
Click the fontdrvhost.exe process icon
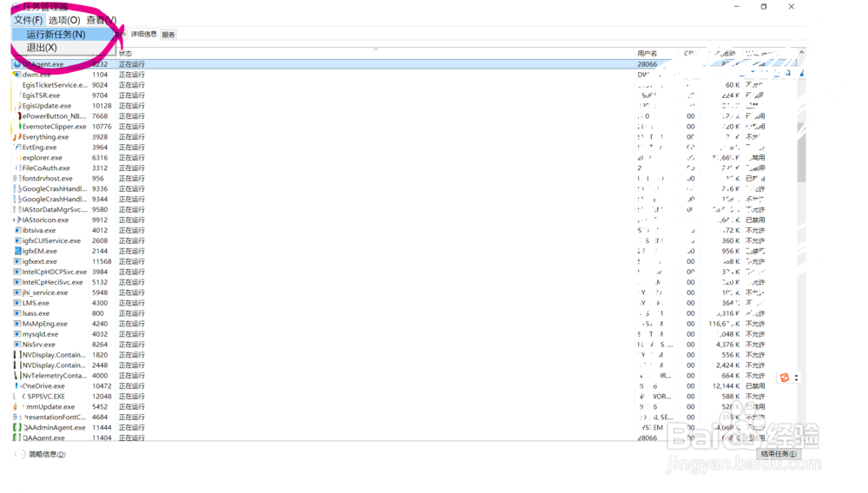17,178
